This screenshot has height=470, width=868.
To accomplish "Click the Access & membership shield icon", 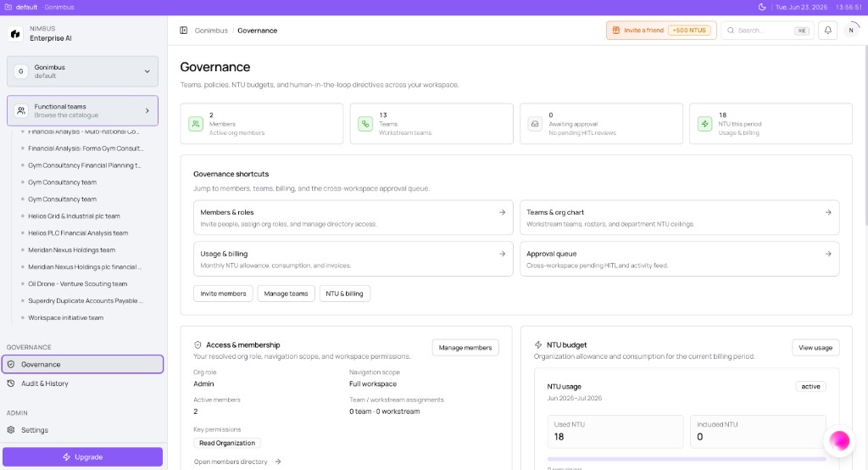I will click(x=198, y=344).
